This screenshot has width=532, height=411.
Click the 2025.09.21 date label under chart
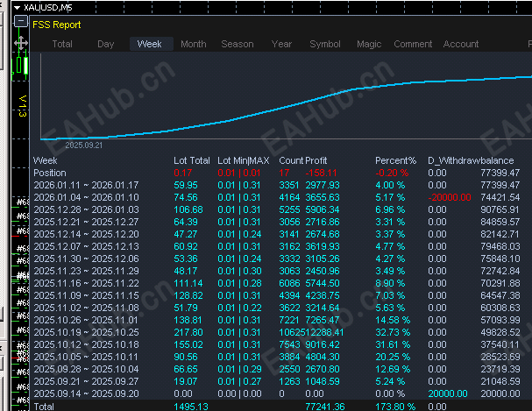(x=83, y=145)
